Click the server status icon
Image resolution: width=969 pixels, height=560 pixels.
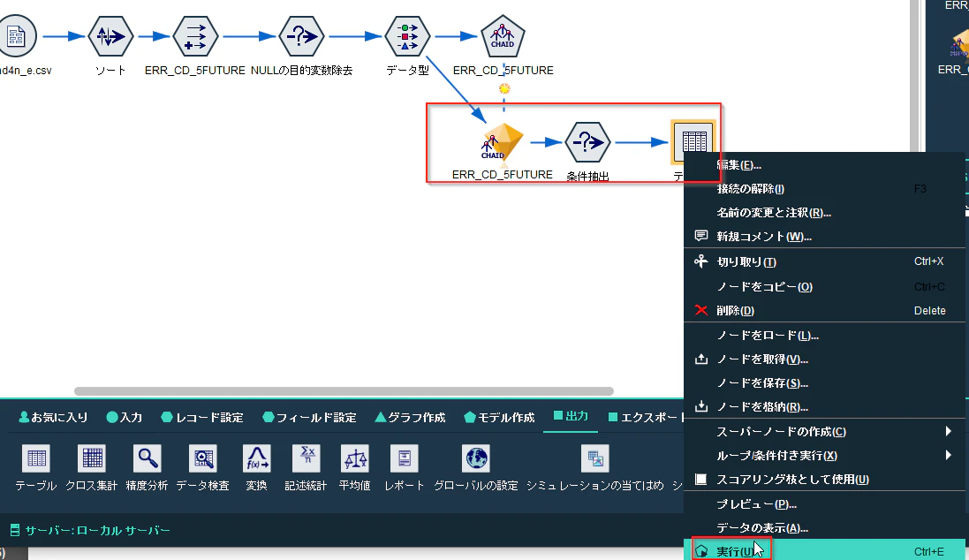15,530
